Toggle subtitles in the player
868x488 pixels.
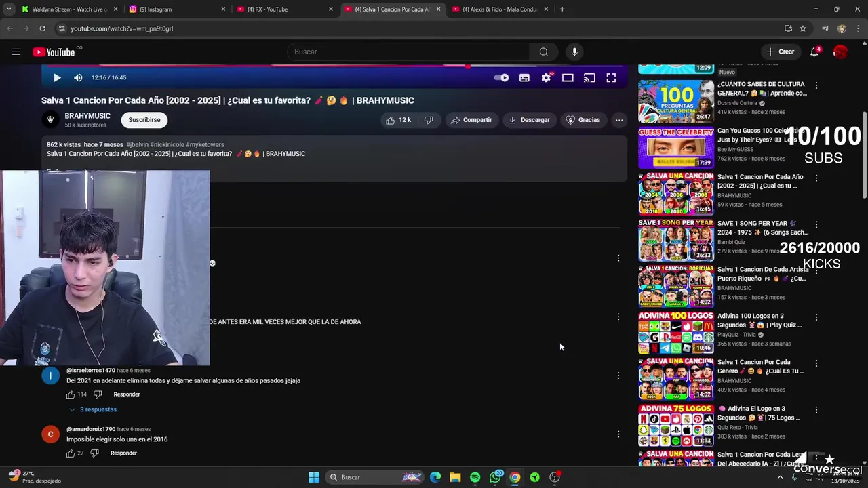pyautogui.click(x=524, y=77)
